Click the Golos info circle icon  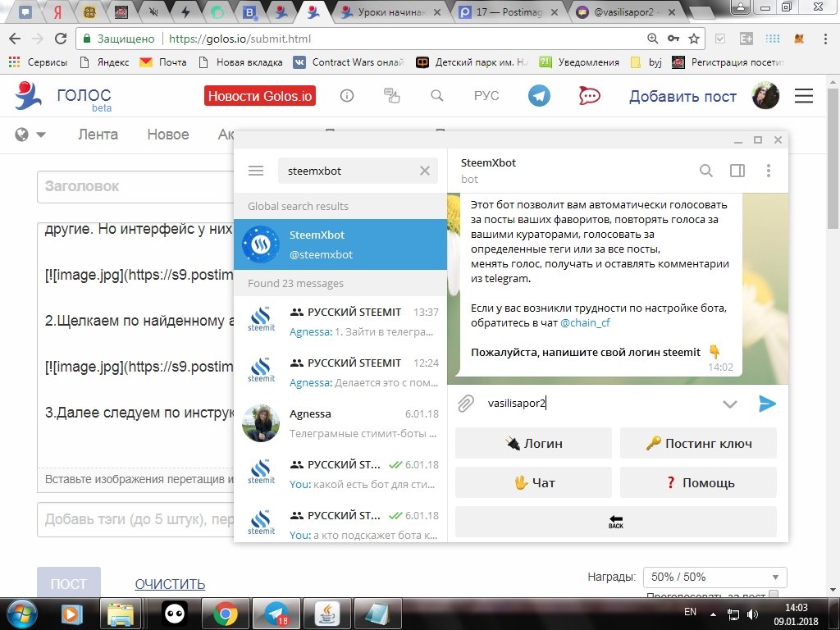click(347, 96)
